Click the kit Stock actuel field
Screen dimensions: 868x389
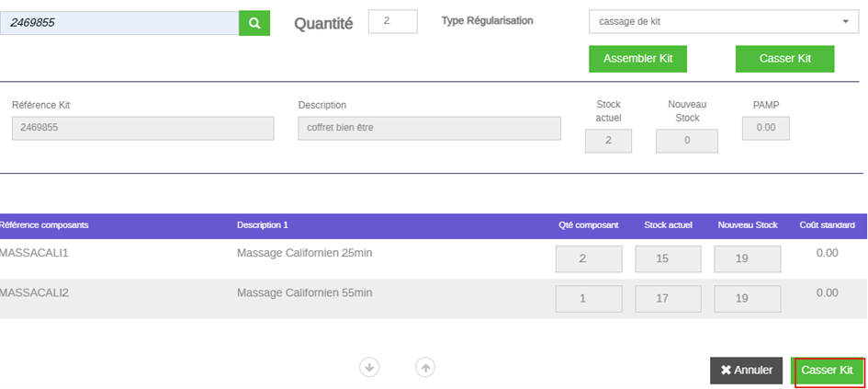coord(608,141)
